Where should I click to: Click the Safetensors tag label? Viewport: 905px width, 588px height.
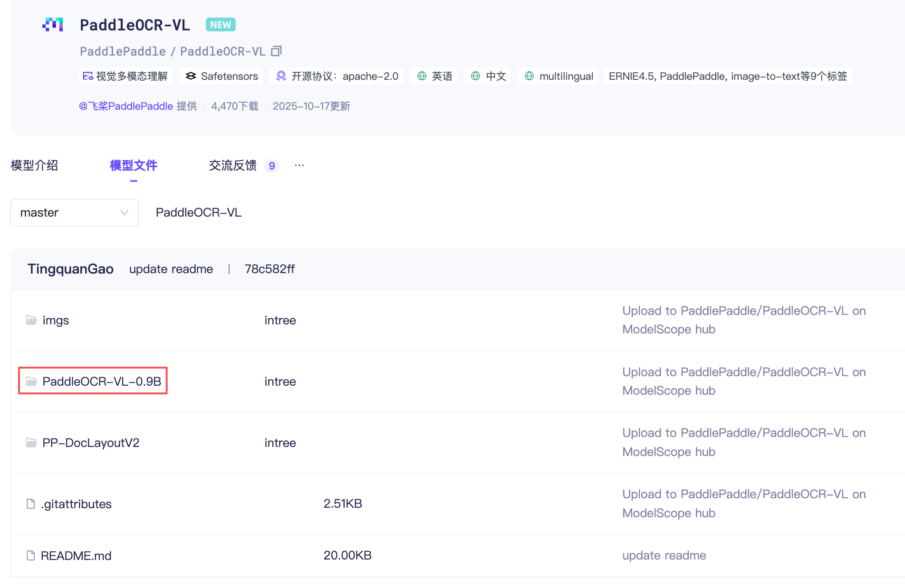point(230,76)
